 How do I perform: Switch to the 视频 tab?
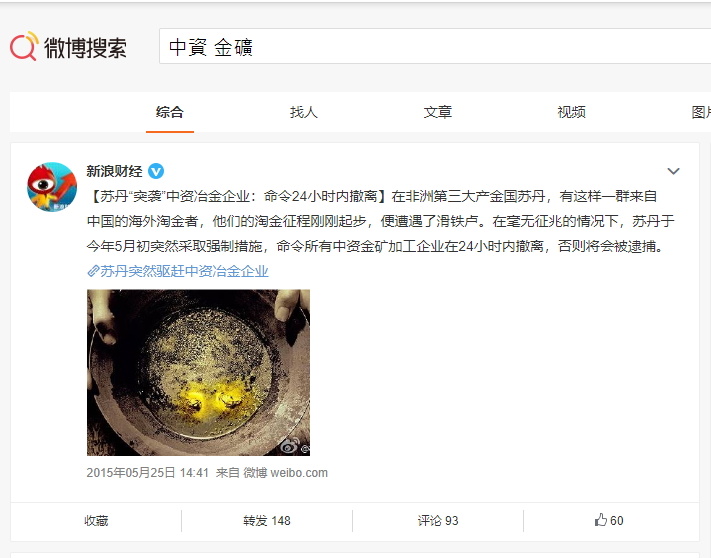tap(571, 112)
